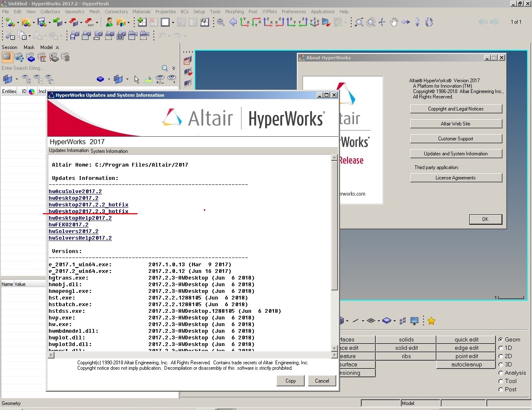Screen dimensions: 532x410
Task: Switch to the Session browser tab
Action: (x=10, y=47)
